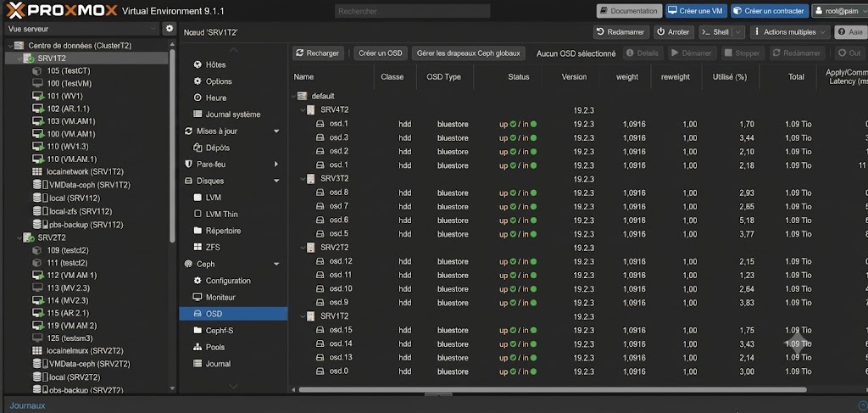Collapse the Ceph submenu

[x=276, y=264]
